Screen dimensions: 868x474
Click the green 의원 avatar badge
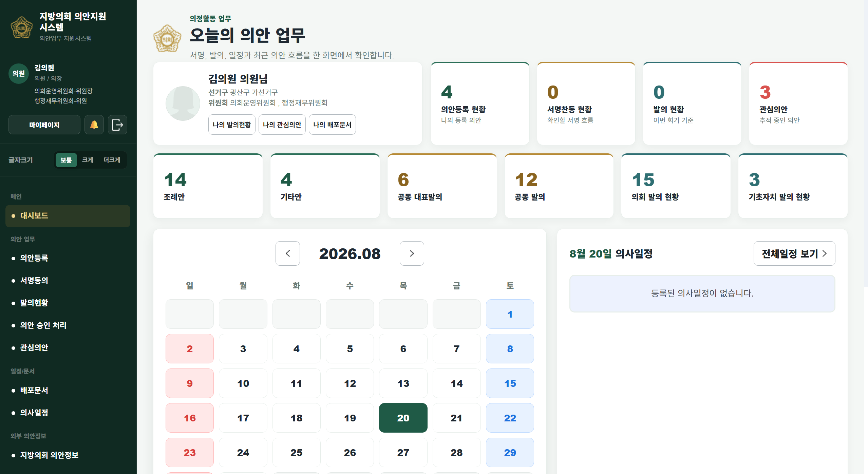pyautogui.click(x=19, y=73)
